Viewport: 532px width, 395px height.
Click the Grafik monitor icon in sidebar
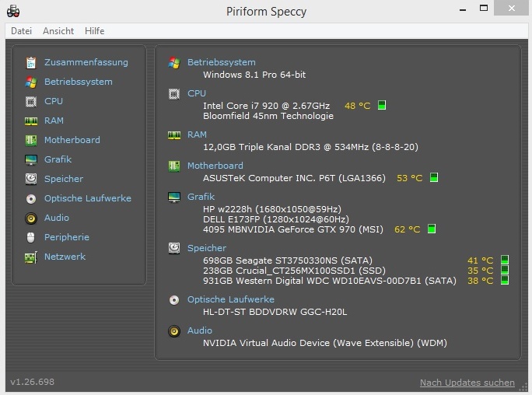[x=31, y=159]
